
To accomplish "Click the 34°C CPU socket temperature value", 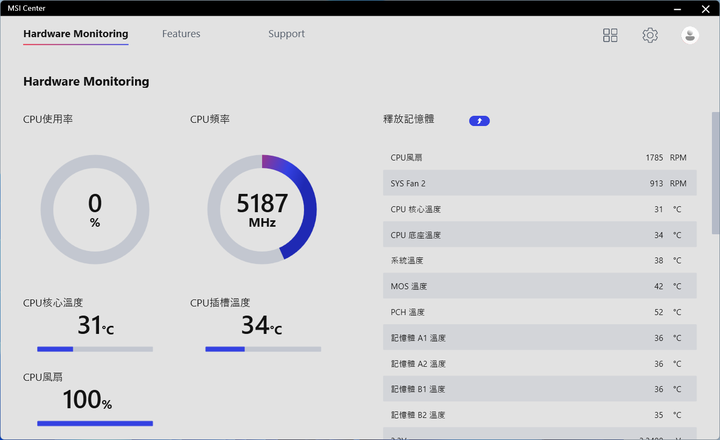I will (x=262, y=325).
